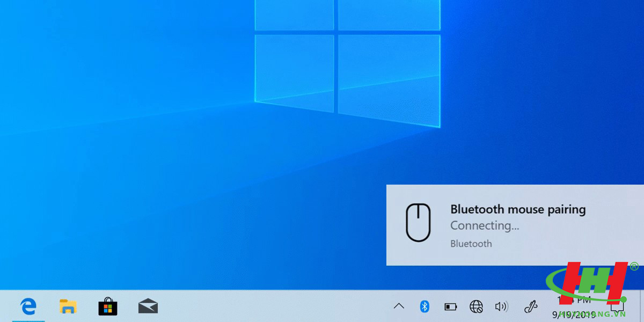The image size is (644, 322).
Task: Expand hidden system tray icons chevron
Action: click(399, 306)
